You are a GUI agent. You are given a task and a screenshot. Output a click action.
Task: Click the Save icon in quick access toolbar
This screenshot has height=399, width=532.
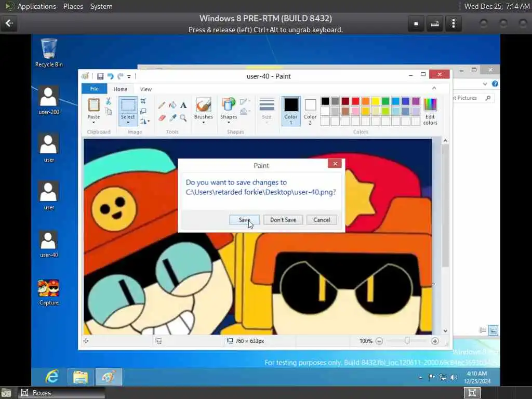100,76
